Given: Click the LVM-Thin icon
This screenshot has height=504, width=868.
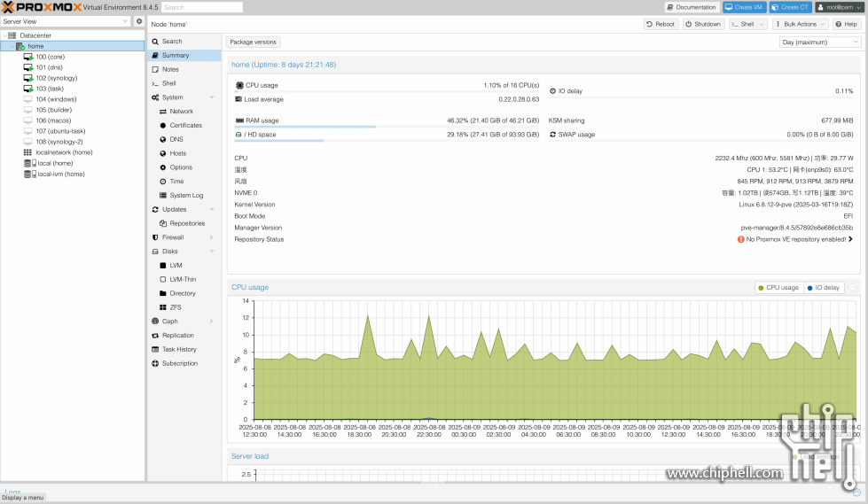Looking at the screenshot, I should pyautogui.click(x=163, y=279).
